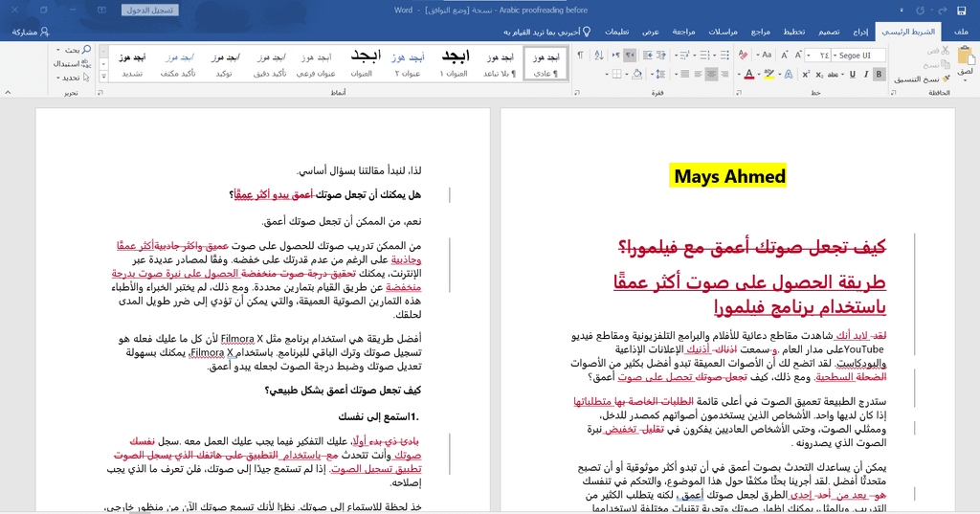Click the Find (بحث) magnifier icon

(x=87, y=50)
